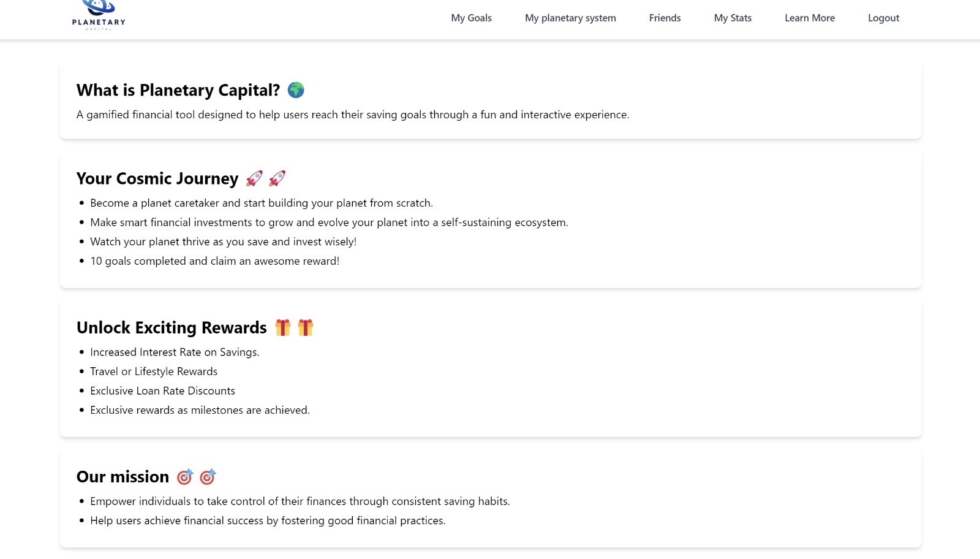The image size is (980, 559).
Task: Open the Friends navigation item
Action: (665, 18)
